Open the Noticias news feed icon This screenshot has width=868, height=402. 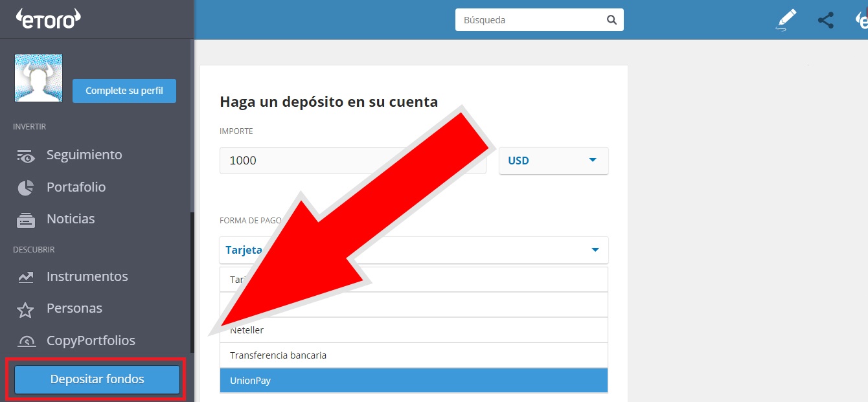[25, 219]
